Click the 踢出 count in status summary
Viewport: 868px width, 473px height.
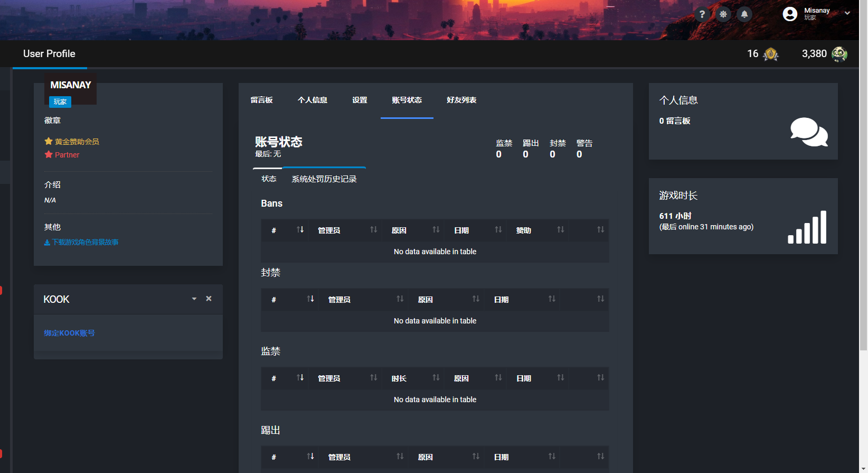pyautogui.click(x=526, y=154)
